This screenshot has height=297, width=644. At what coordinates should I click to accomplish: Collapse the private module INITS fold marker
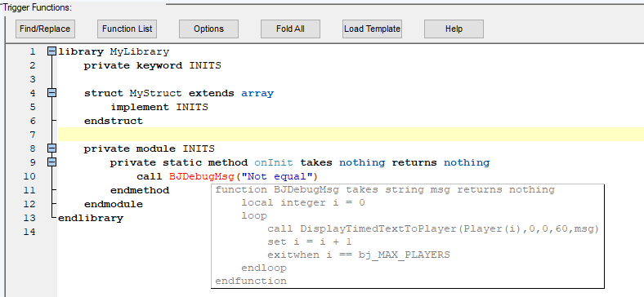click(51, 148)
